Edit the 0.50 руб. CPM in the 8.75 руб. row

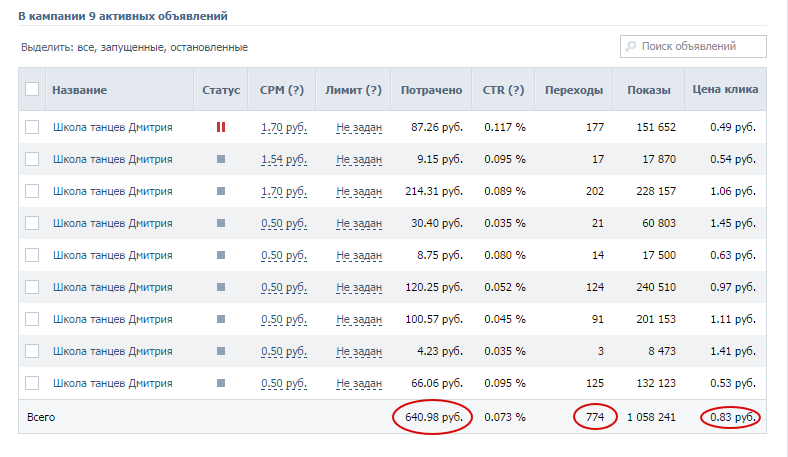pyautogui.click(x=284, y=256)
